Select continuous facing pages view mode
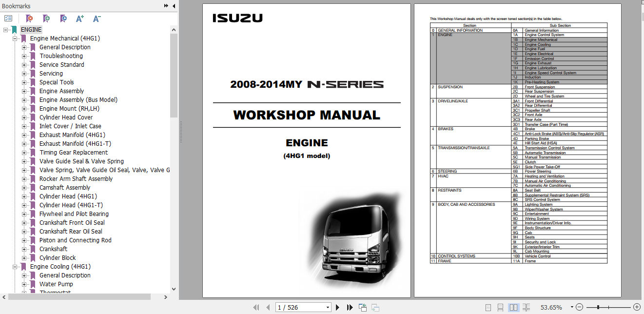 pos(526,307)
